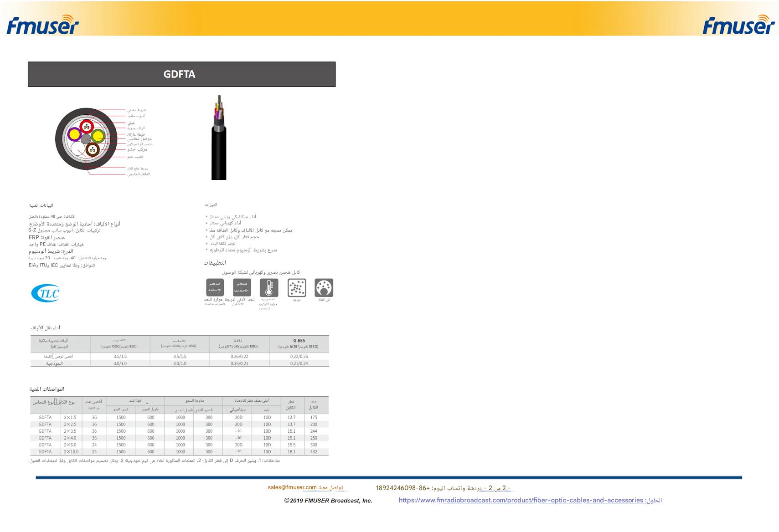Click the '0.22/0.26' attenuation value
Image resolution: width=779 pixels, height=532 pixels.
point(299,357)
